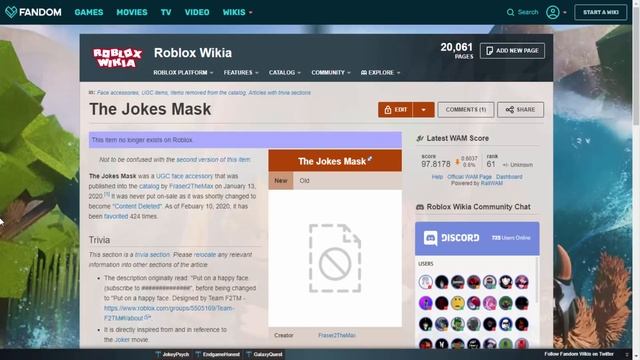640x360 pixels.
Task: Open the GAMES nav item
Action: click(89, 12)
